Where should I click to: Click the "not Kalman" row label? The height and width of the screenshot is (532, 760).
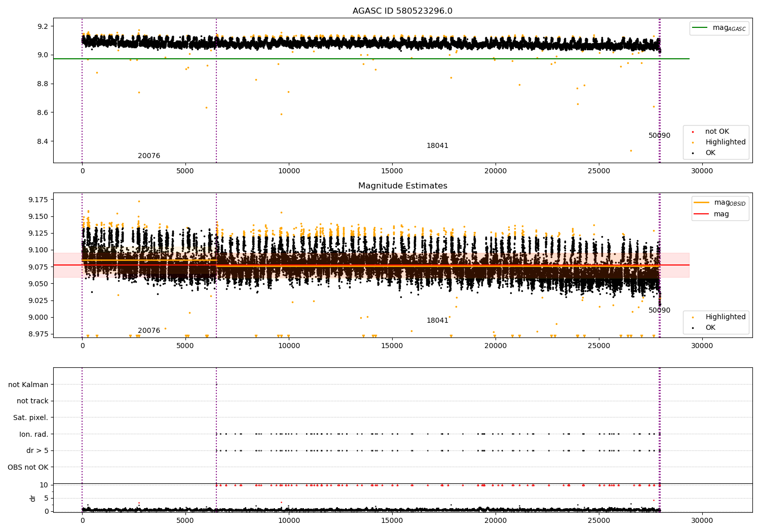coord(28,385)
